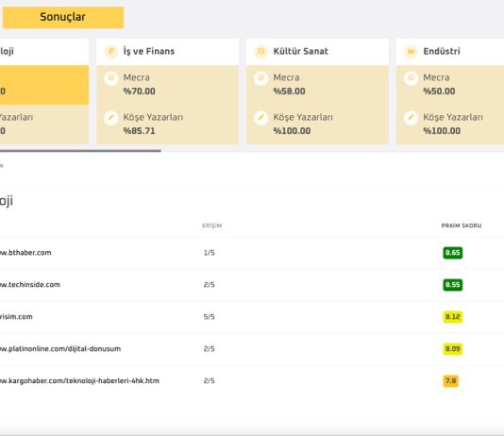Click the horizontal scrollbar under category cards
504x436 pixels.
coord(80,150)
